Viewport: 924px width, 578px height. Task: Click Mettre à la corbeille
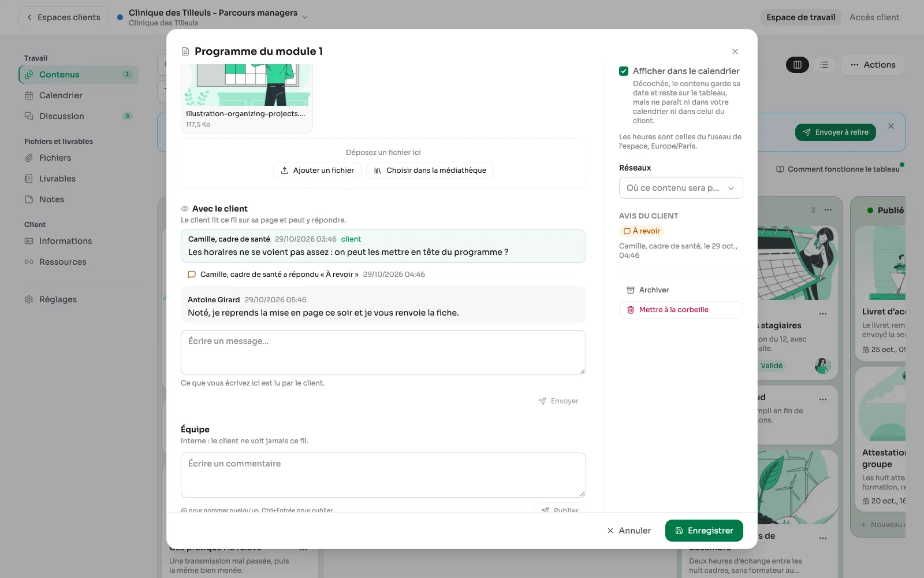point(681,310)
